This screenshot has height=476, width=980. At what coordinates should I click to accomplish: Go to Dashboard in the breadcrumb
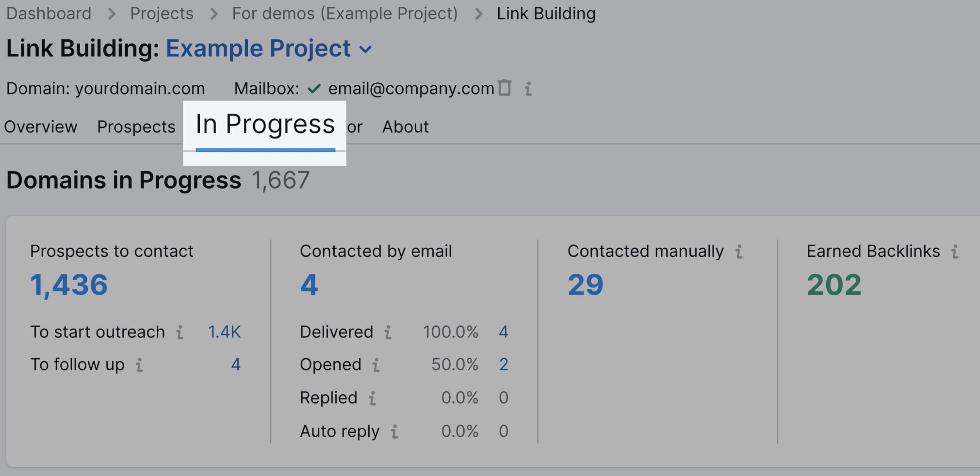click(x=49, y=14)
